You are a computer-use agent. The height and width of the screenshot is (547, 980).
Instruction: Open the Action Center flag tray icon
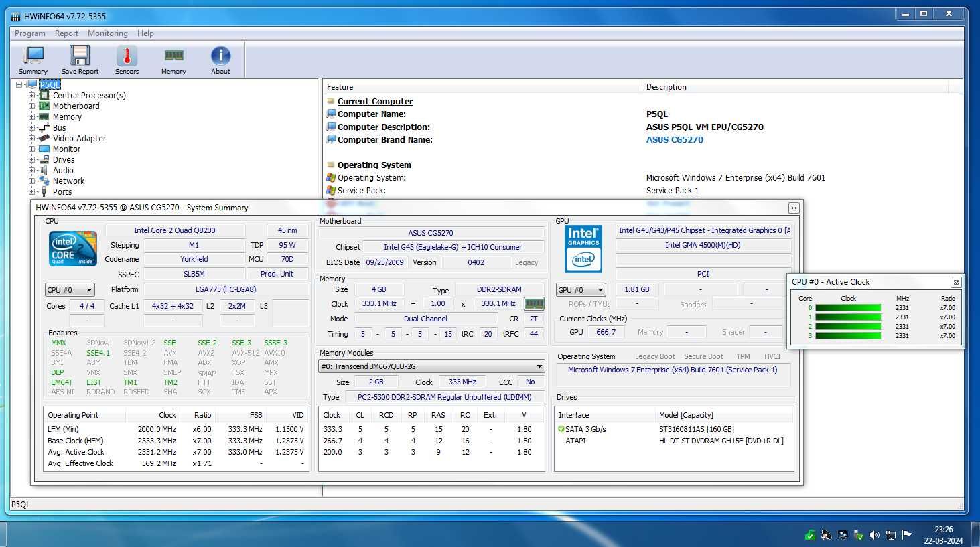tap(907, 535)
